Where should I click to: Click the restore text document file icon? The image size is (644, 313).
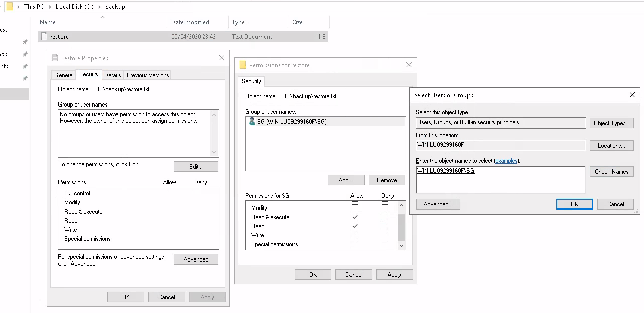44,37
